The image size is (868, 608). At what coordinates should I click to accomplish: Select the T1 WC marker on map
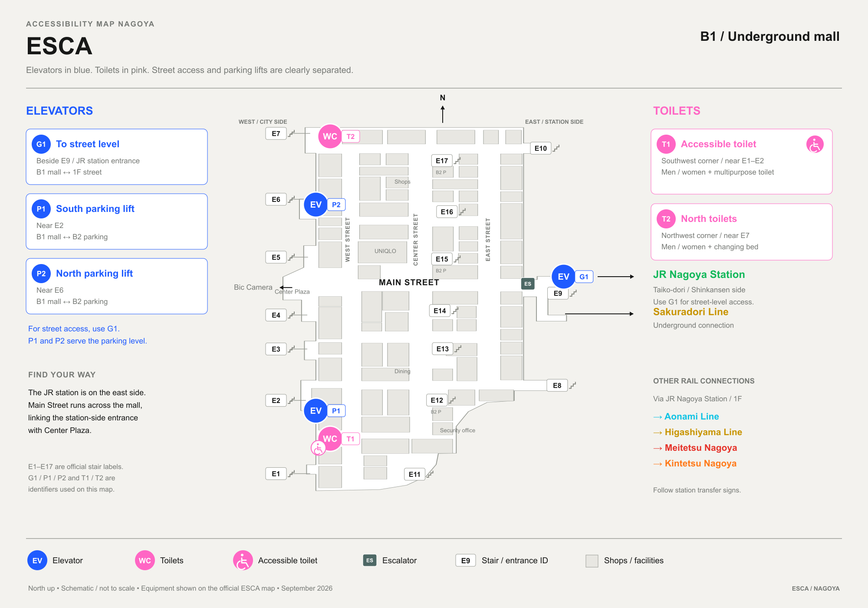pyautogui.click(x=330, y=439)
